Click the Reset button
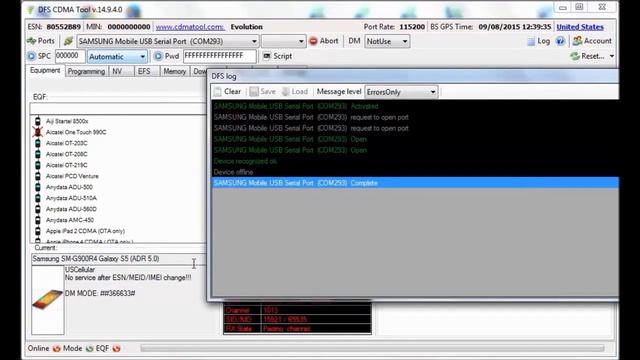The width and height of the screenshot is (640, 360). (x=587, y=56)
